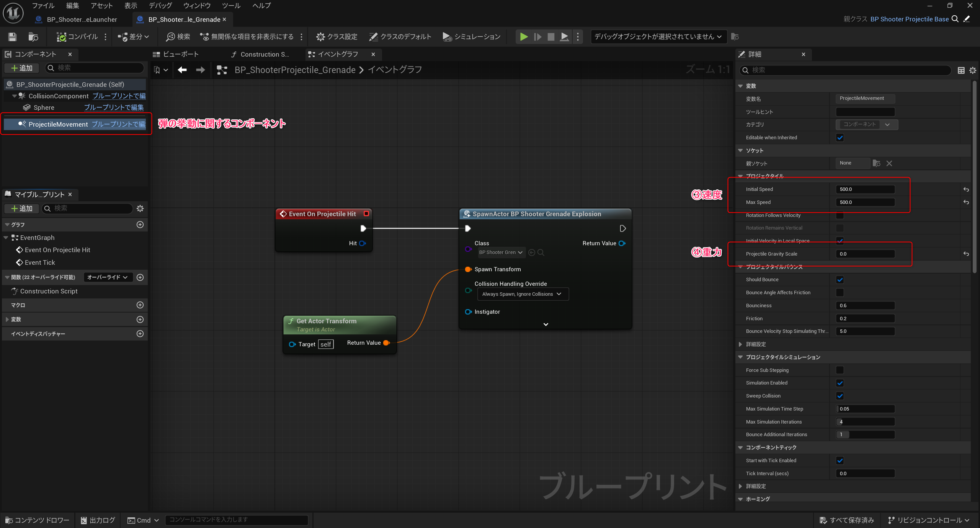Switch to the Viewport tab
This screenshot has width=980, height=528.
[176, 54]
